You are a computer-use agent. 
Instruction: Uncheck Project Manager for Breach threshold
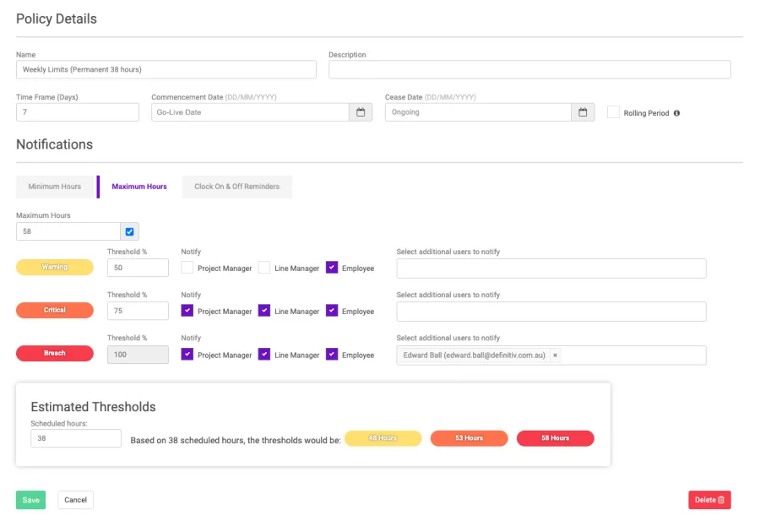pos(187,355)
